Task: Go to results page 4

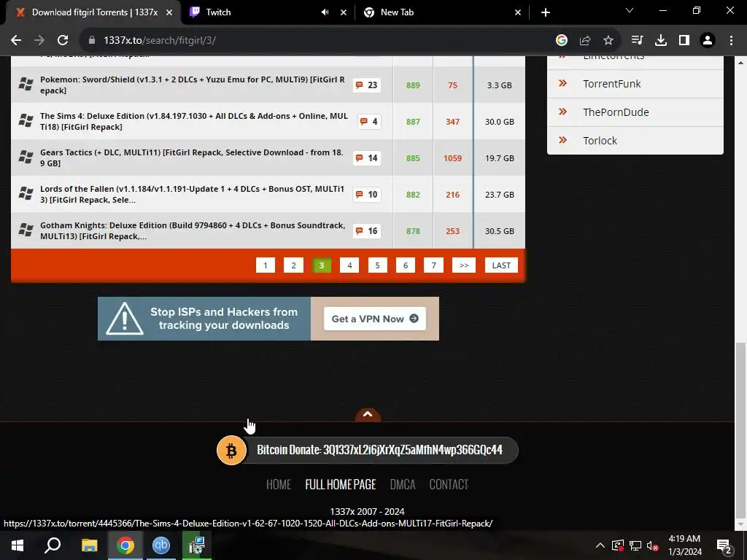Action: pos(349,265)
